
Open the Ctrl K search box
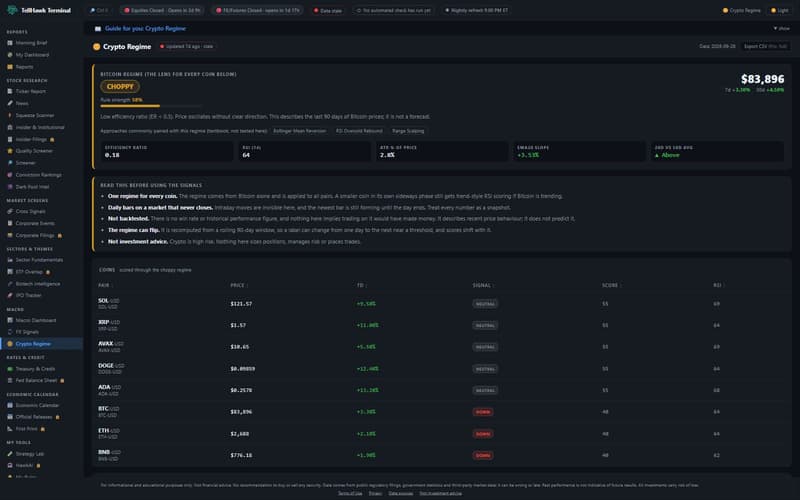99,10
